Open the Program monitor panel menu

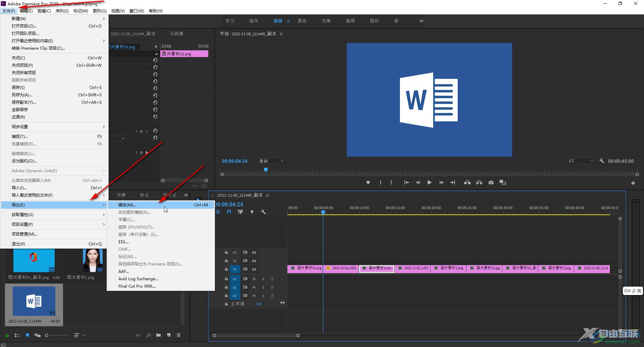281,34
